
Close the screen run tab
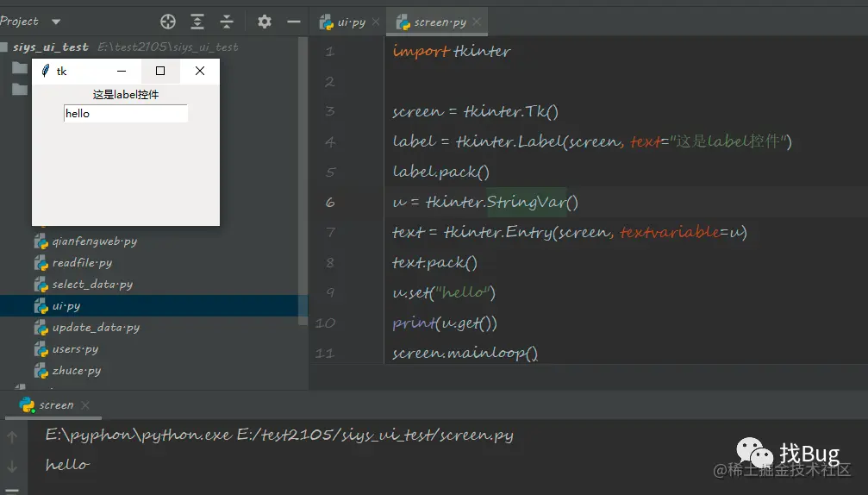[85, 405]
